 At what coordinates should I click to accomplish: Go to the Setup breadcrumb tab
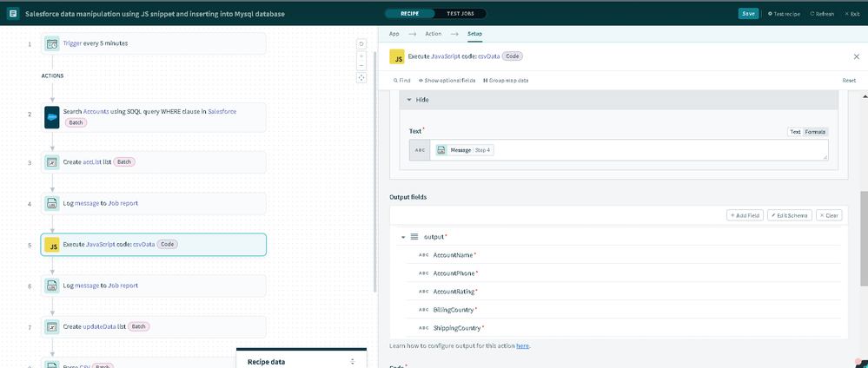(474, 34)
